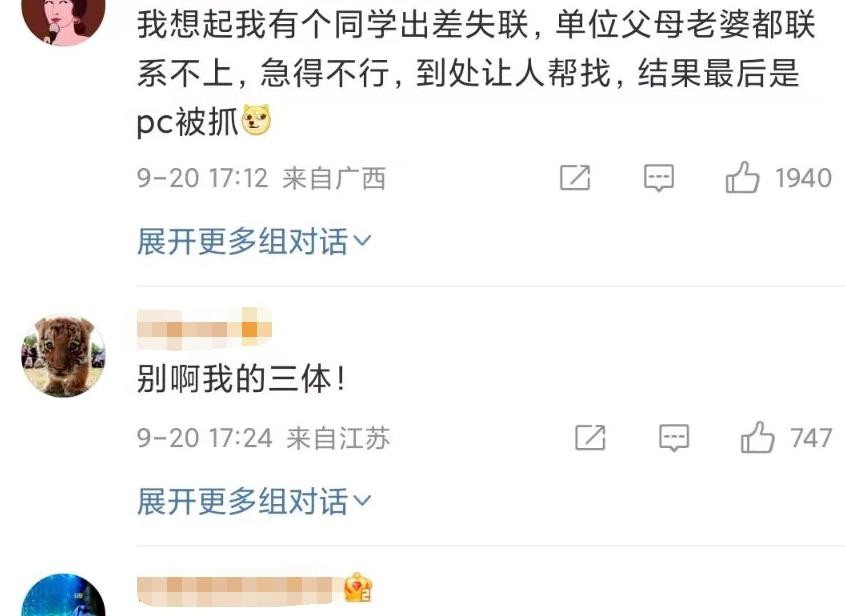Viewport: 846px width, 616px height.
Task: Repost the 三体 comment from Jiangsu
Action: pos(590,437)
